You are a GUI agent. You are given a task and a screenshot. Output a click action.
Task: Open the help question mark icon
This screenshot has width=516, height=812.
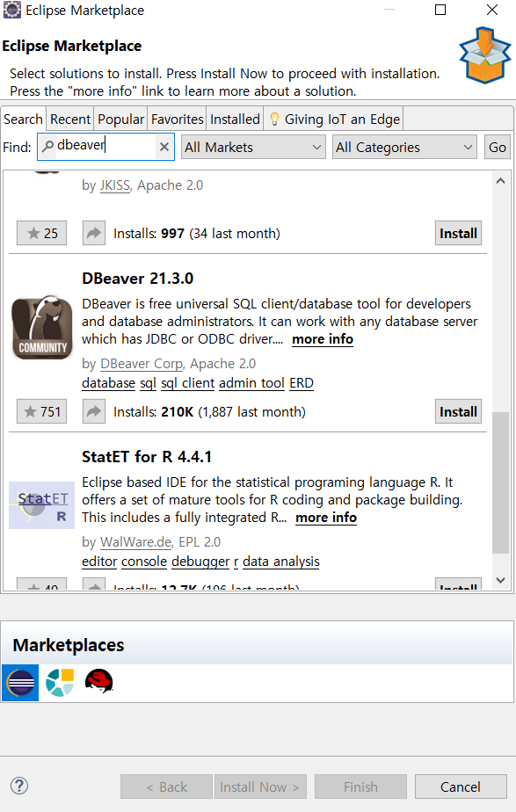[19, 786]
